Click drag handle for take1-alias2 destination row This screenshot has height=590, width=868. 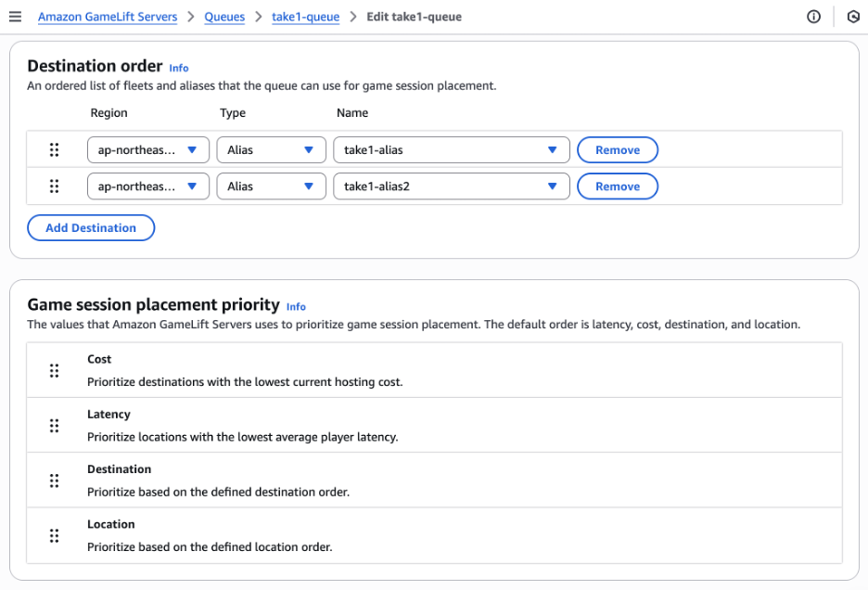tap(54, 186)
